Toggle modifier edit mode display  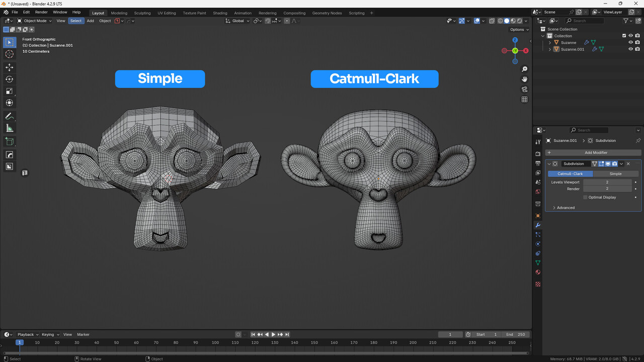601,164
